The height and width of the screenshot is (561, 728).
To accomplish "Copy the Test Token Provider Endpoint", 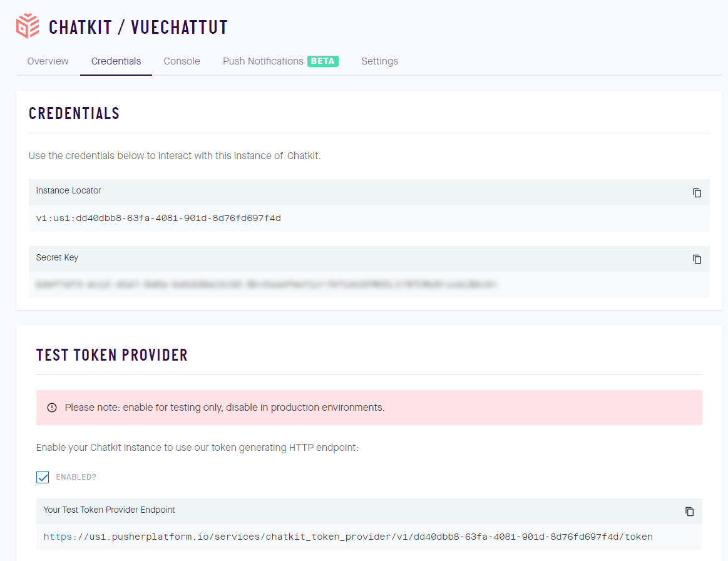I will pos(689,512).
